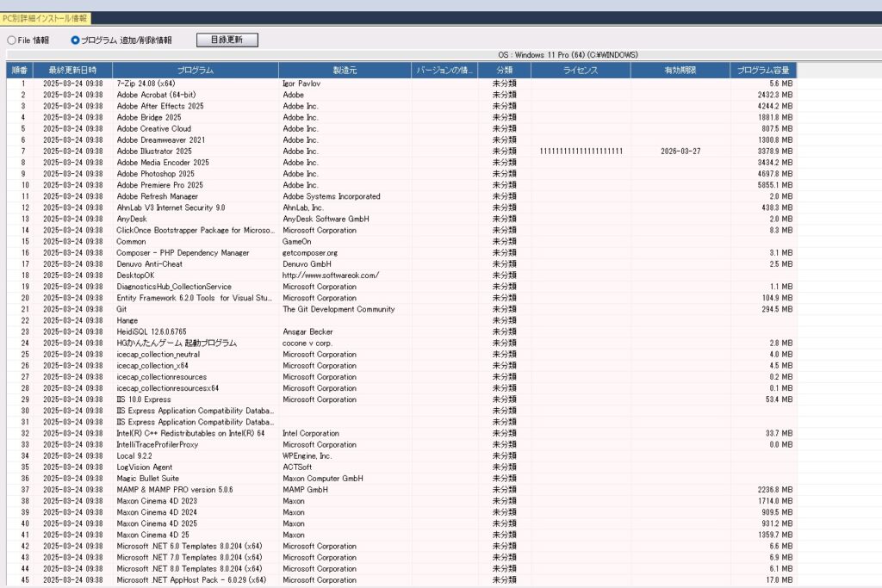Image resolution: width=882 pixels, height=588 pixels.
Task: Select the 7-Zip 24.08 (x64) row
Action: point(401,84)
